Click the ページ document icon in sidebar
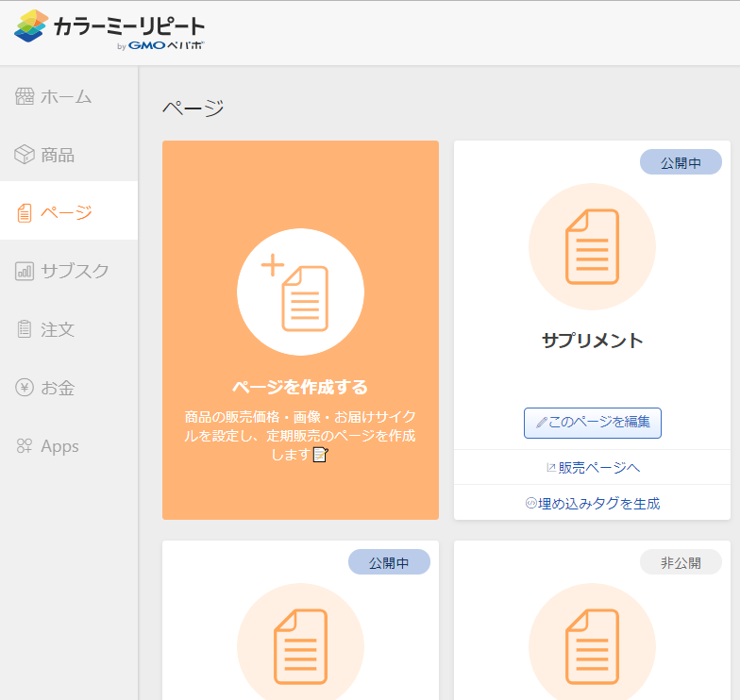The image size is (740, 700). [x=25, y=213]
